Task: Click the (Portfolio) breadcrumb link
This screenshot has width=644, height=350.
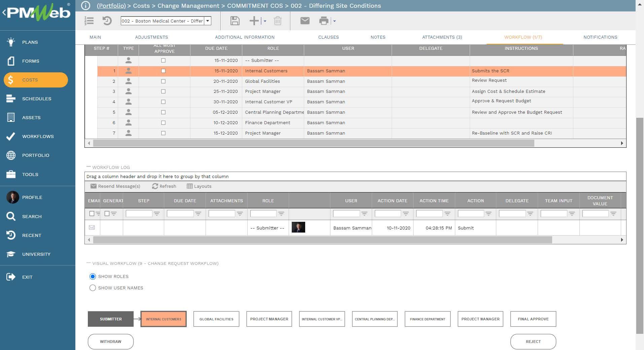Action: pos(111,6)
